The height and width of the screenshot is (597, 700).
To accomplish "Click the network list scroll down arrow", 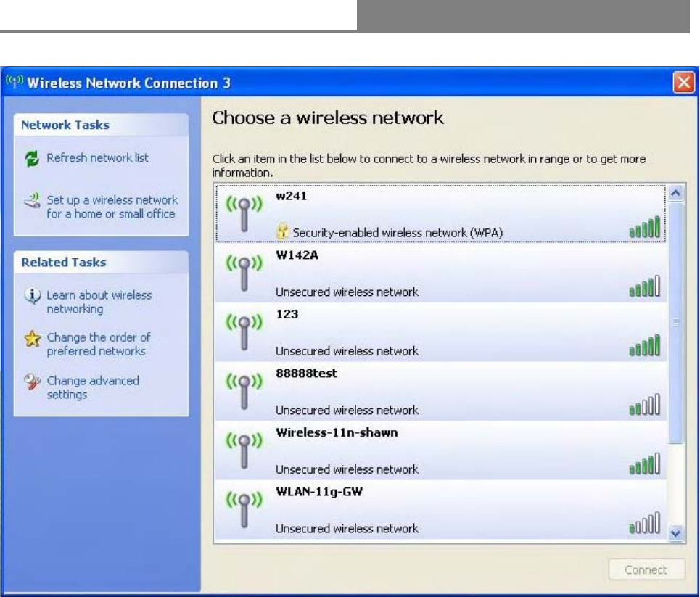I will 676,533.
